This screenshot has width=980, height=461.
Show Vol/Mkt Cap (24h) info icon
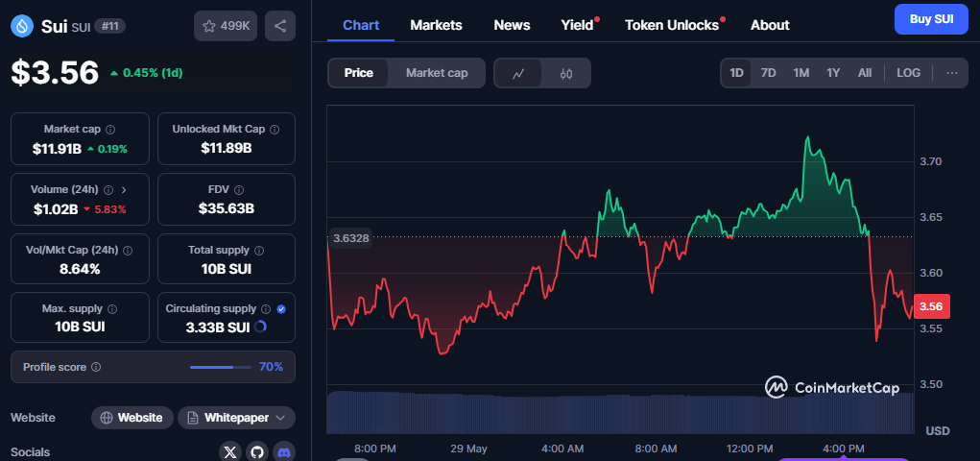pyautogui.click(x=128, y=251)
